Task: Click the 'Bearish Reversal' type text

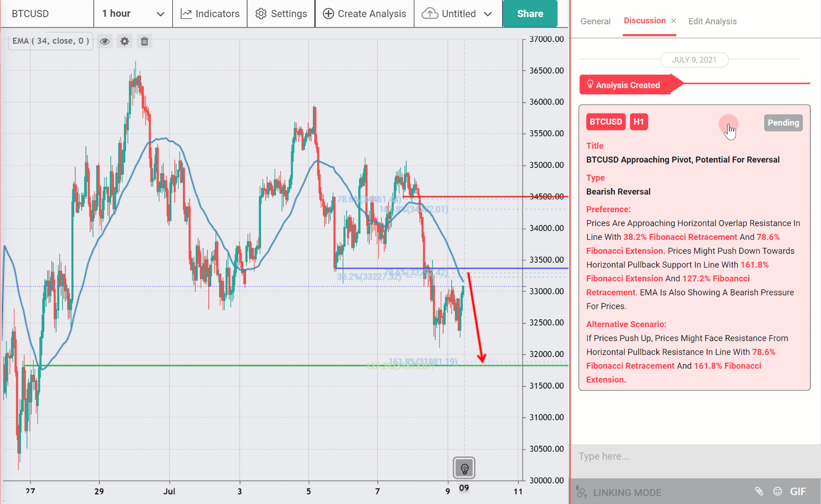Action: tap(618, 192)
